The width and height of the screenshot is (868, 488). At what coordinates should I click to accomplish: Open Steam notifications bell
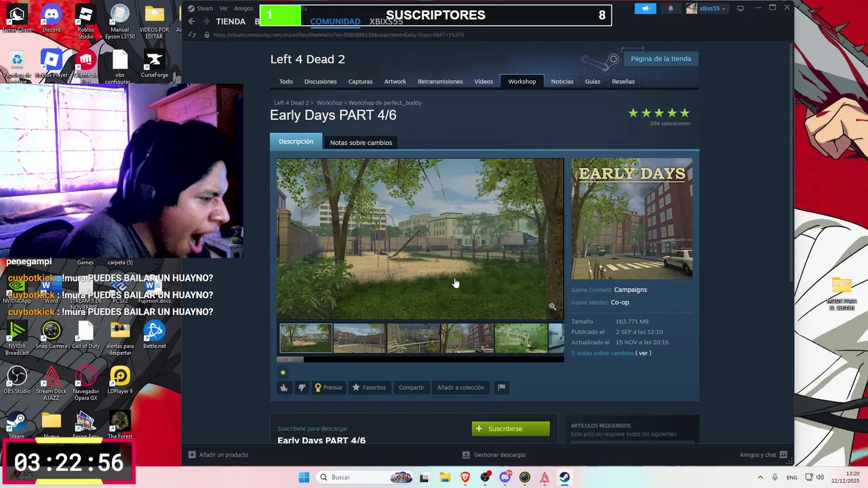click(x=671, y=8)
